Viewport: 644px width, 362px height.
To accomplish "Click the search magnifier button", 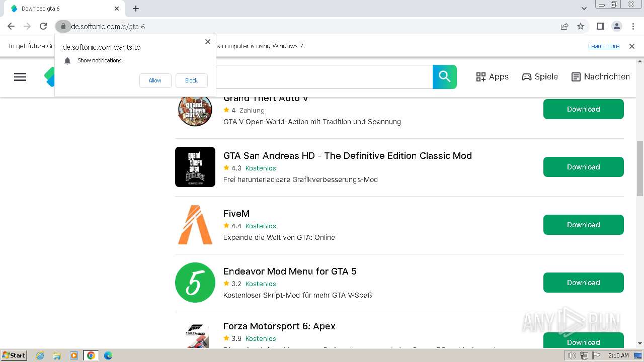I will point(445,77).
